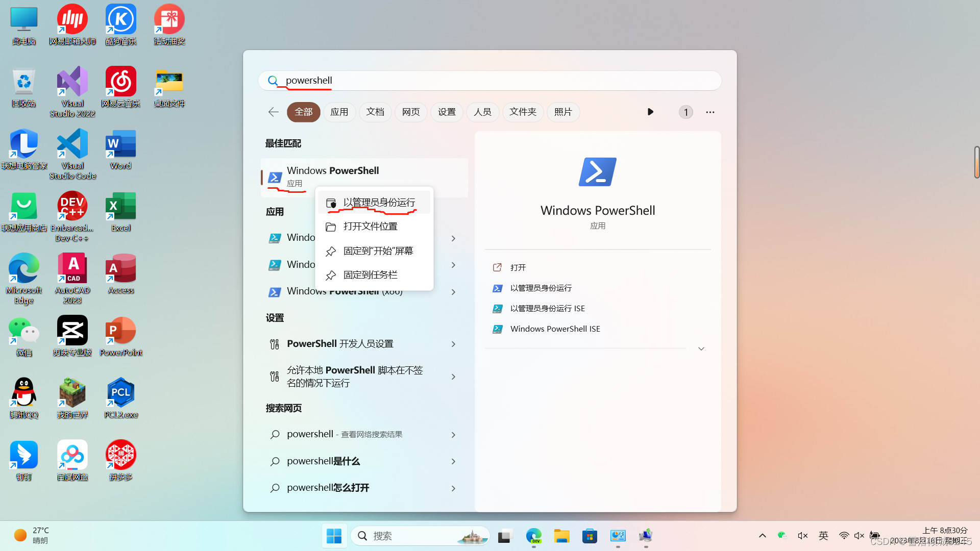Expand more actions chevron in preview pane
Image resolution: width=980 pixels, height=551 pixels.
coord(701,349)
